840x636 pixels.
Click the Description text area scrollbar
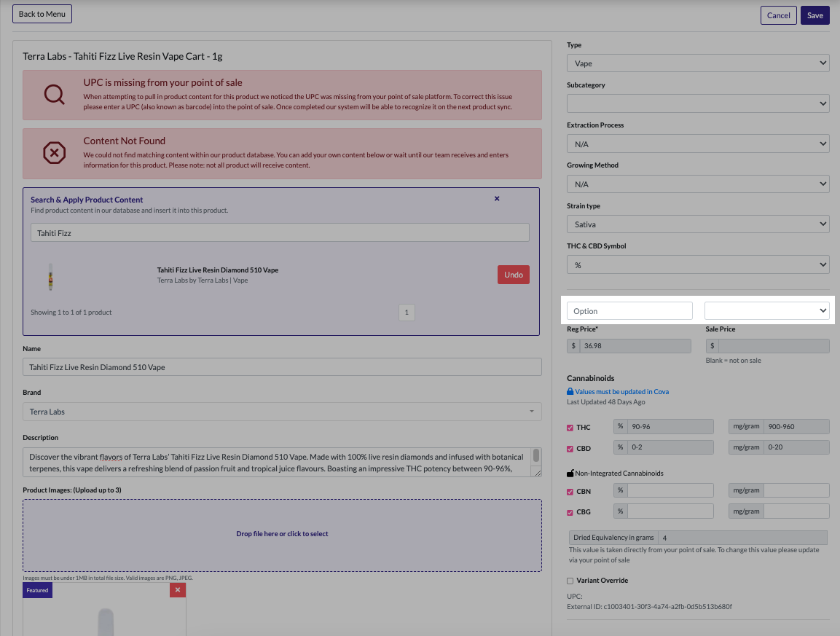point(535,455)
